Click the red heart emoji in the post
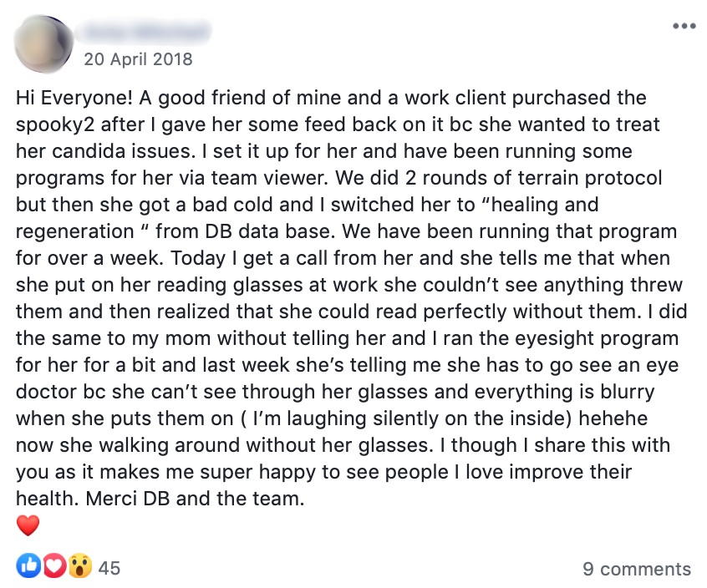 coord(28,525)
